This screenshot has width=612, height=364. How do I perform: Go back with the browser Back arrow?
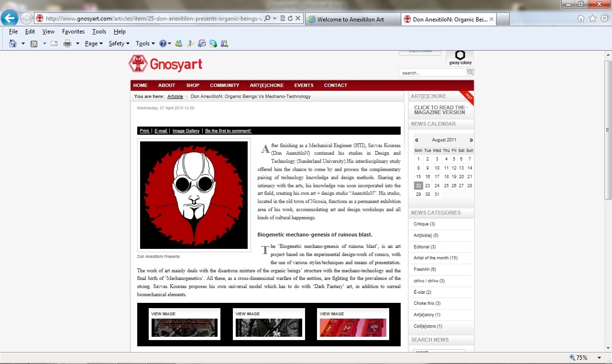(x=10, y=18)
